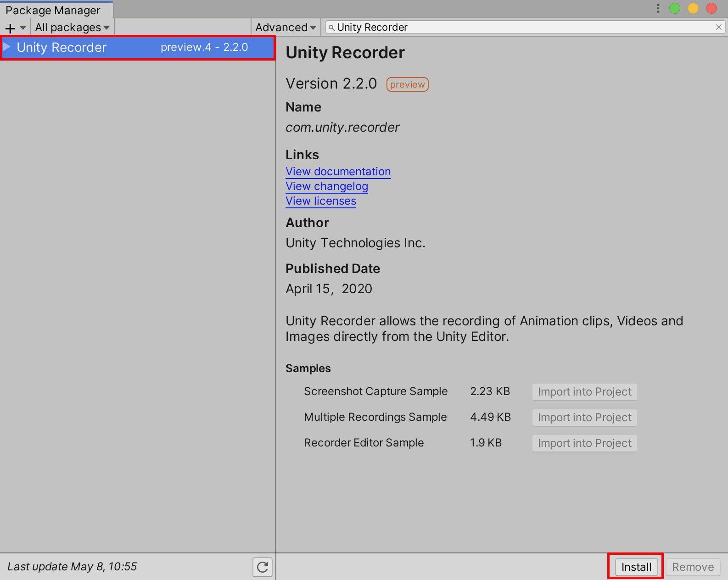Viewport: 728px width, 580px height.
Task: Open the add package plus menu
Action: click(x=15, y=28)
